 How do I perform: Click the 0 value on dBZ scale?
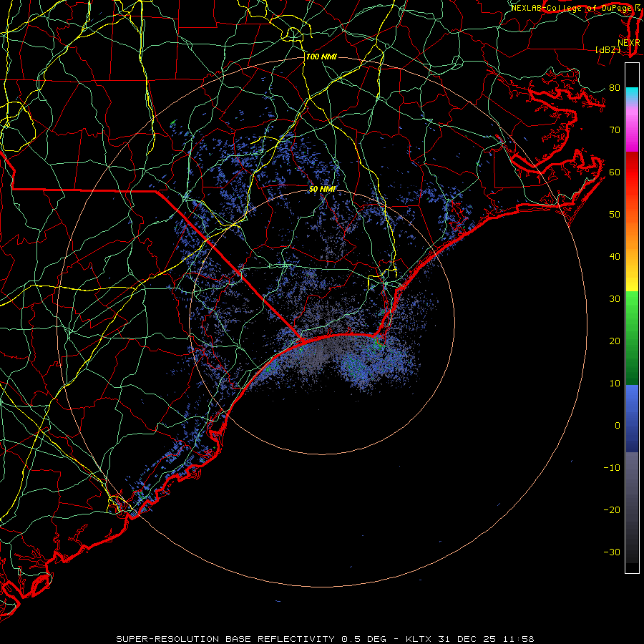(x=618, y=426)
